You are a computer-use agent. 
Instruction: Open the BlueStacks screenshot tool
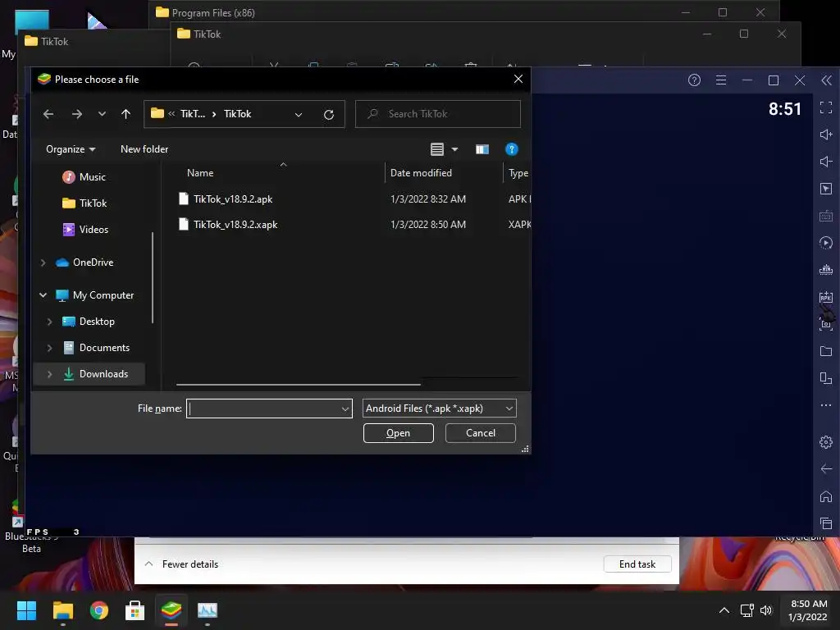pos(825,324)
